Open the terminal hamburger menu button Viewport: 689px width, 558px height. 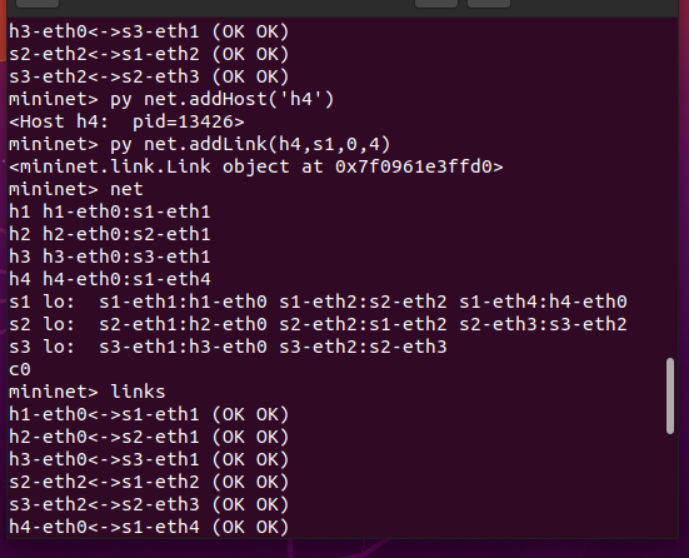coord(488,3)
